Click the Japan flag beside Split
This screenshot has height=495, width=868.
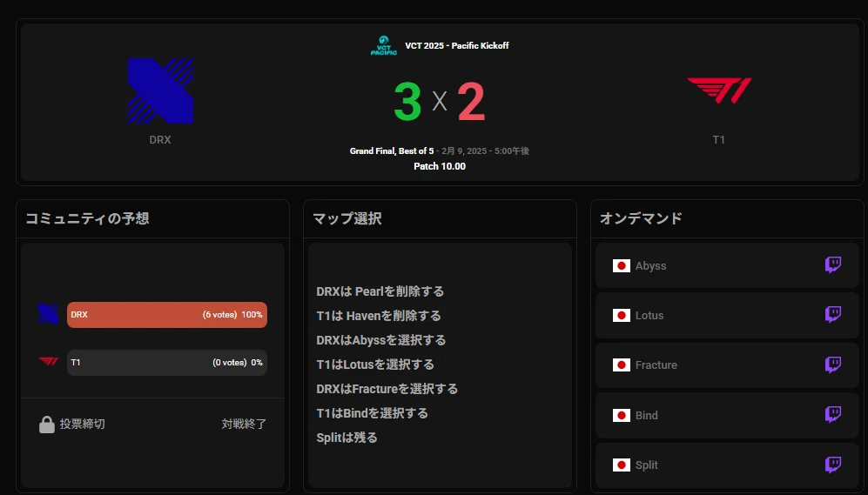click(621, 465)
